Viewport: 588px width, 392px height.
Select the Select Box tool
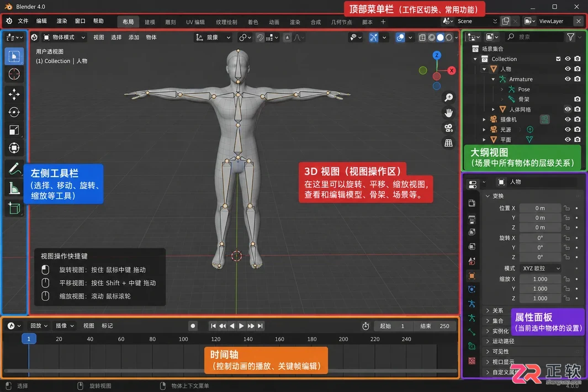[x=14, y=56]
